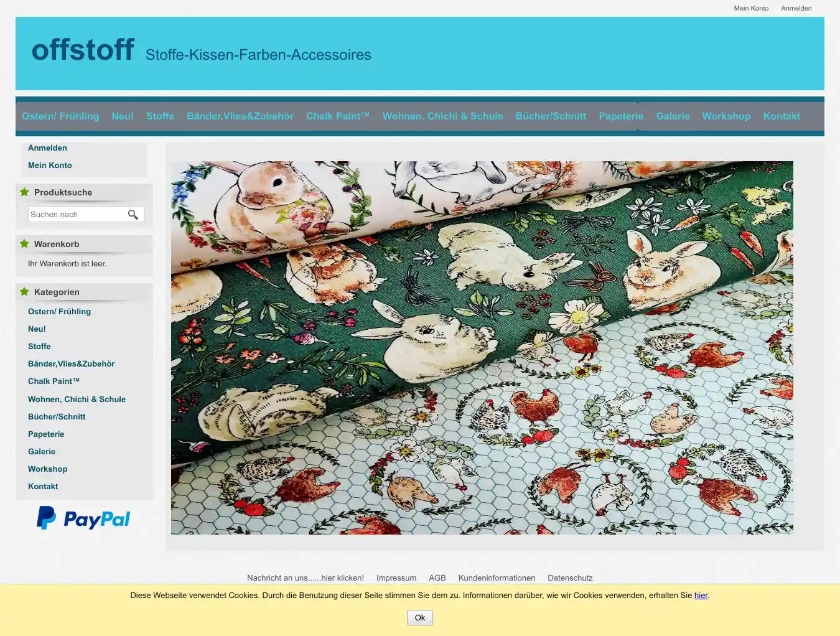The height and width of the screenshot is (636, 840).
Task: Click the PayPal logo in sidebar
Action: [83, 518]
